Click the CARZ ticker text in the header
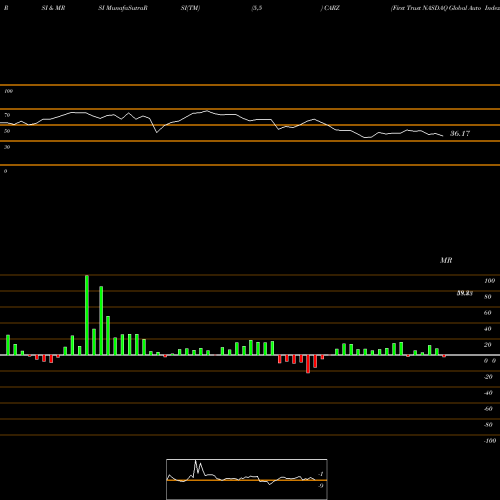Viewport: 500px width, 500px height. [x=332, y=8]
